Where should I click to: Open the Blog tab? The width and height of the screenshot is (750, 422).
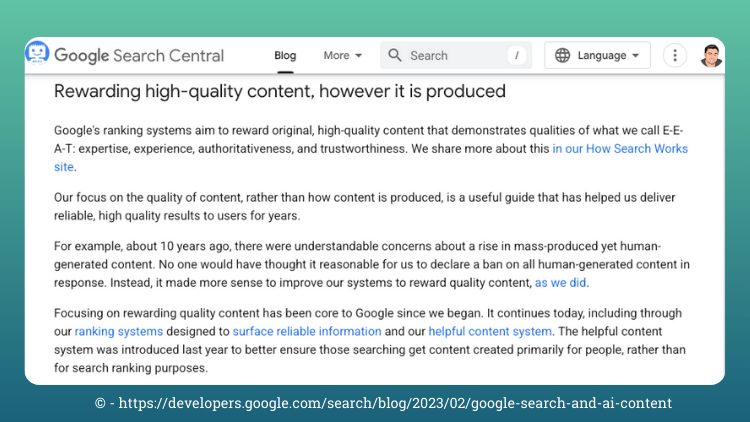click(x=285, y=56)
